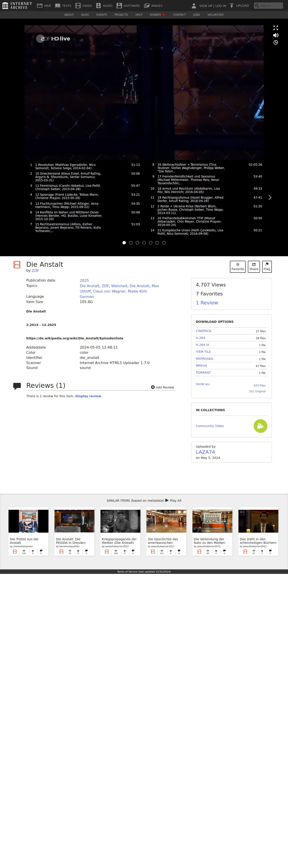The height and width of the screenshot is (868, 288).
Task: Click the 101 Original files link
Action: click(x=257, y=391)
